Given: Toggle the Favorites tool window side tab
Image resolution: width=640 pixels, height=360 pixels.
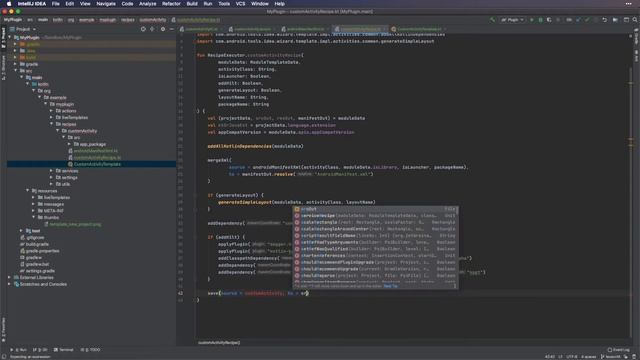Looking at the screenshot, I should pyautogui.click(x=3, y=329).
